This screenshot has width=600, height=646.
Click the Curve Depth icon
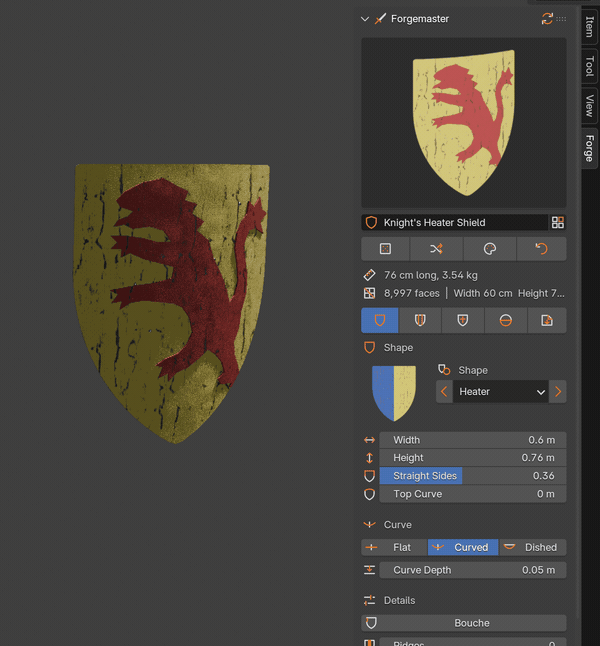(370, 570)
